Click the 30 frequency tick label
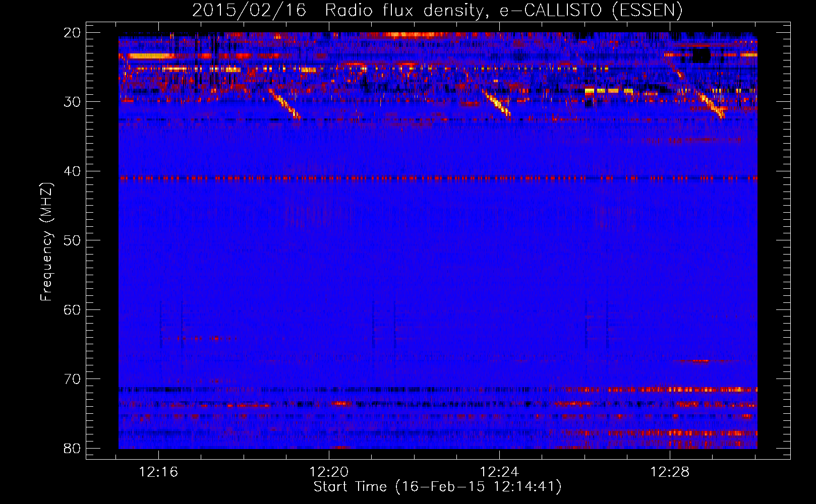This screenshot has width=816, height=504. (72, 102)
